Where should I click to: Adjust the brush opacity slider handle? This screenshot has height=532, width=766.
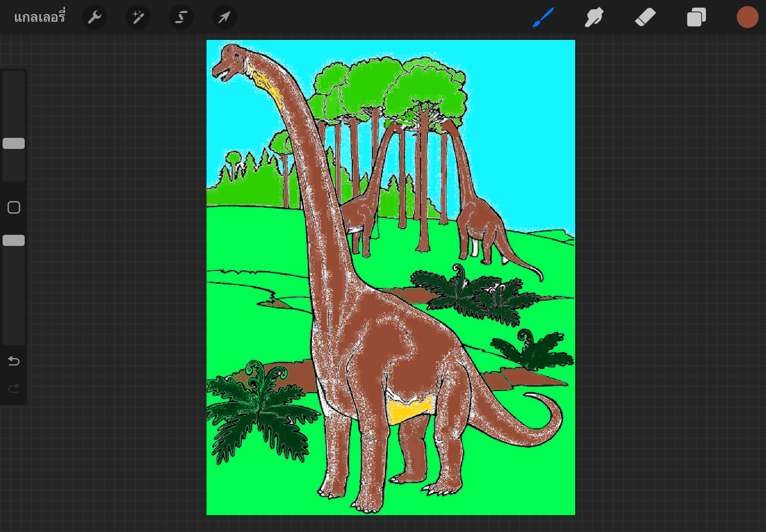click(13, 240)
